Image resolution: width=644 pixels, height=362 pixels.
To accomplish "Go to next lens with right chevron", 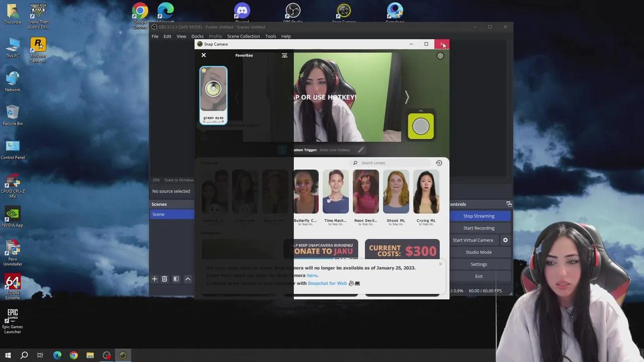I will click(x=407, y=97).
